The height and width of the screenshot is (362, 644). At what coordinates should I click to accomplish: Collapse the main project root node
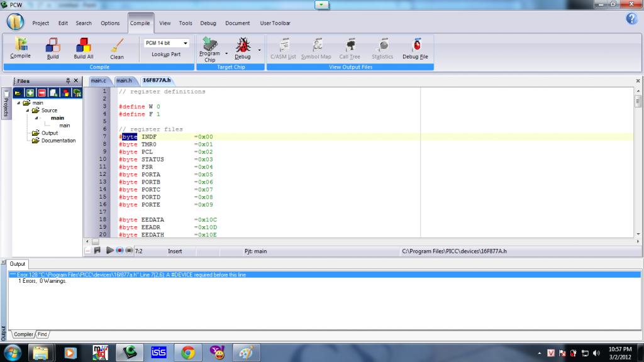(x=19, y=103)
